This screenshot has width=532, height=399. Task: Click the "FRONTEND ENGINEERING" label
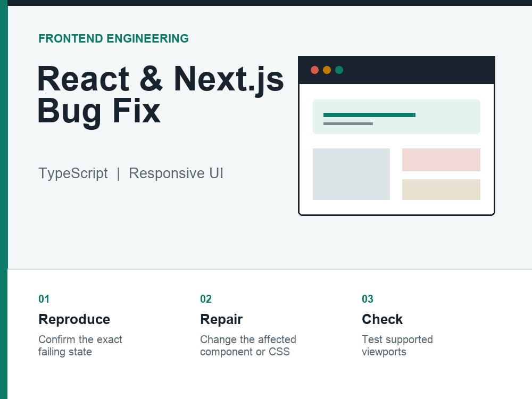(x=114, y=38)
